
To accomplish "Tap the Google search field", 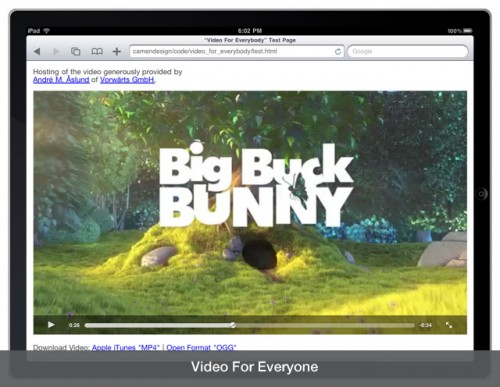I will tap(408, 51).
